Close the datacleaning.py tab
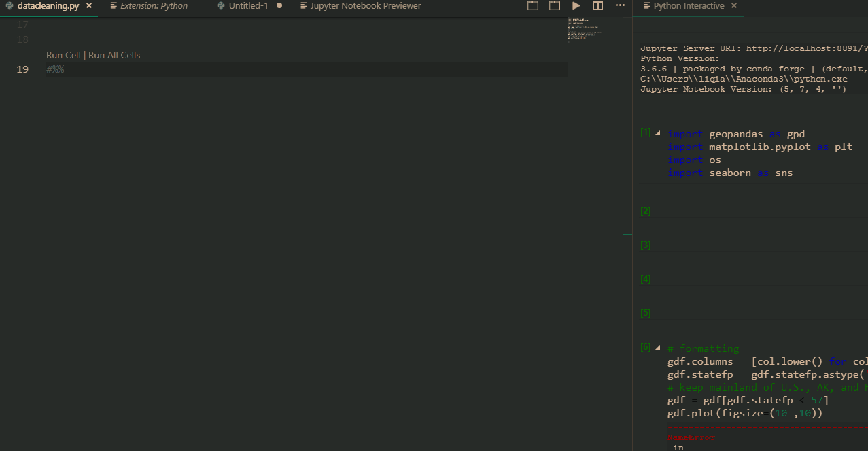 point(89,6)
